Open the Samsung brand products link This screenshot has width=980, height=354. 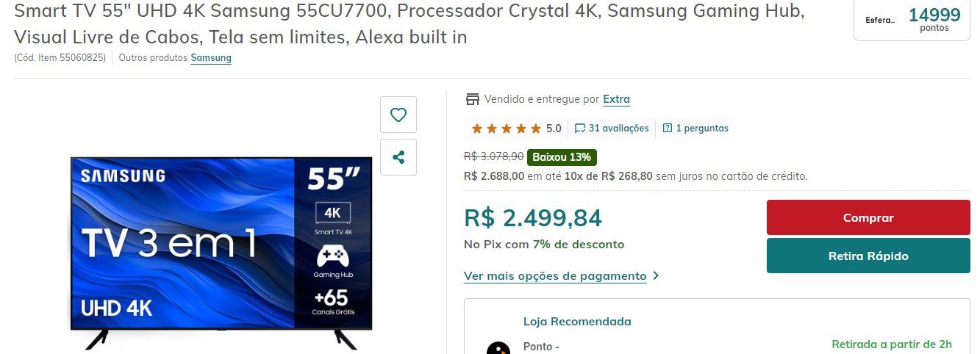click(x=211, y=57)
